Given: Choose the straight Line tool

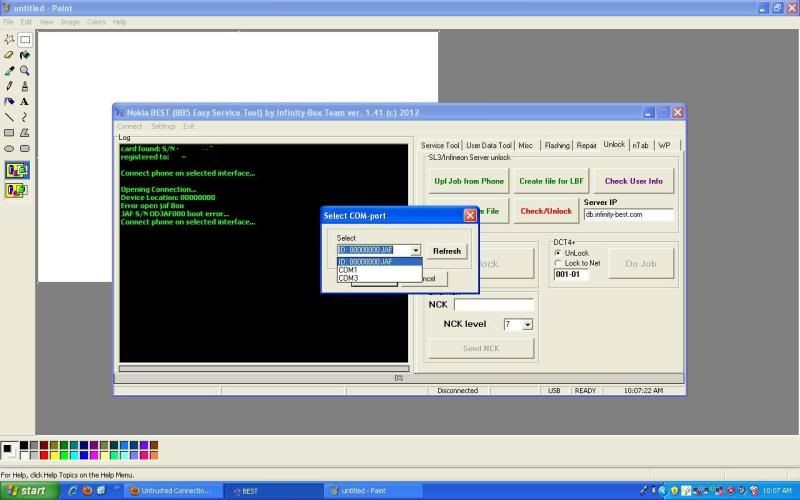Looking at the screenshot, I should point(9,117).
